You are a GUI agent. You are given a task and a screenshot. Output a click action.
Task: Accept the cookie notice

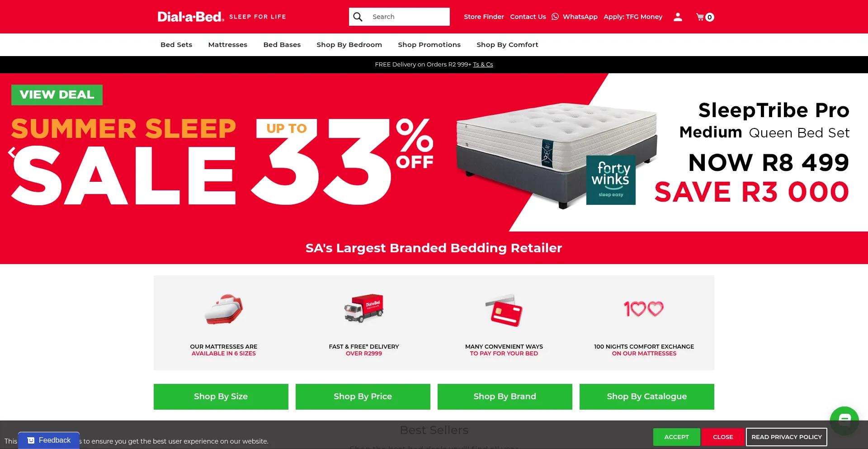point(676,437)
